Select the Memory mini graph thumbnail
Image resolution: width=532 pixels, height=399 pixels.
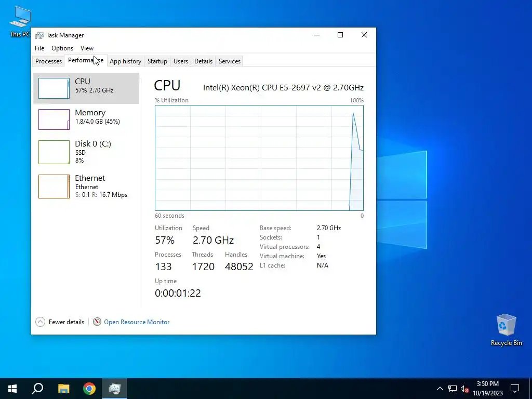(54, 119)
